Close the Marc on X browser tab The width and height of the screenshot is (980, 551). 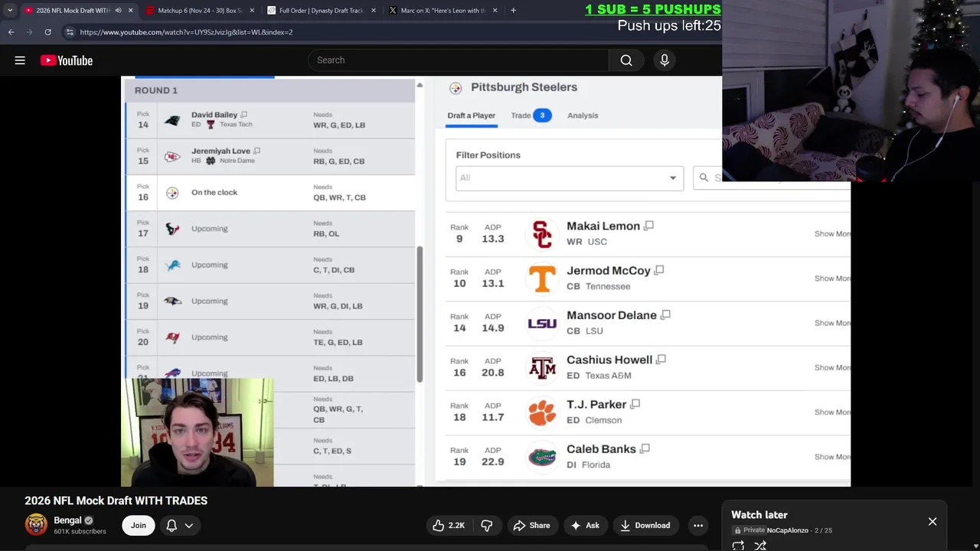coord(495,11)
